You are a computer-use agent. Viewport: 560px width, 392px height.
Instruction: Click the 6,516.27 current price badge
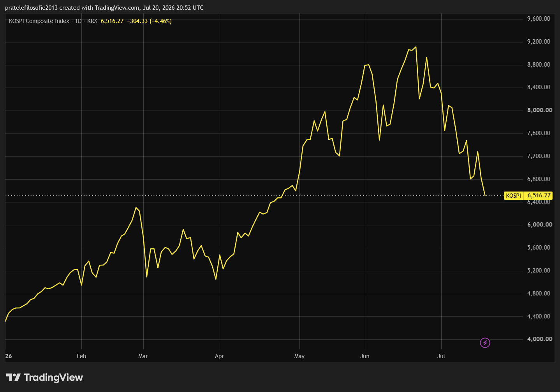(539, 196)
